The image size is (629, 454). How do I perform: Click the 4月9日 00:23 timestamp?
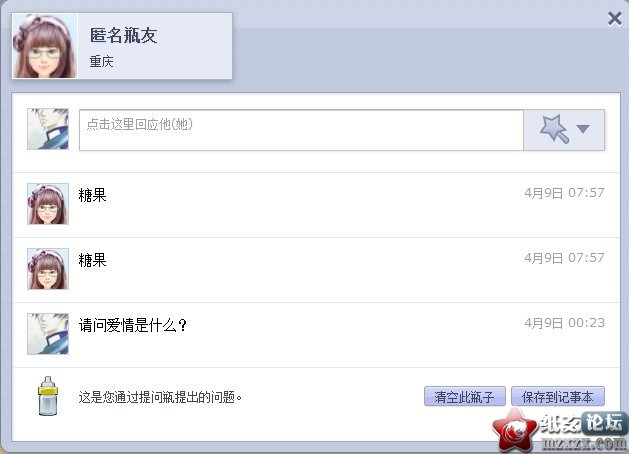pyautogui.click(x=564, y=323)
